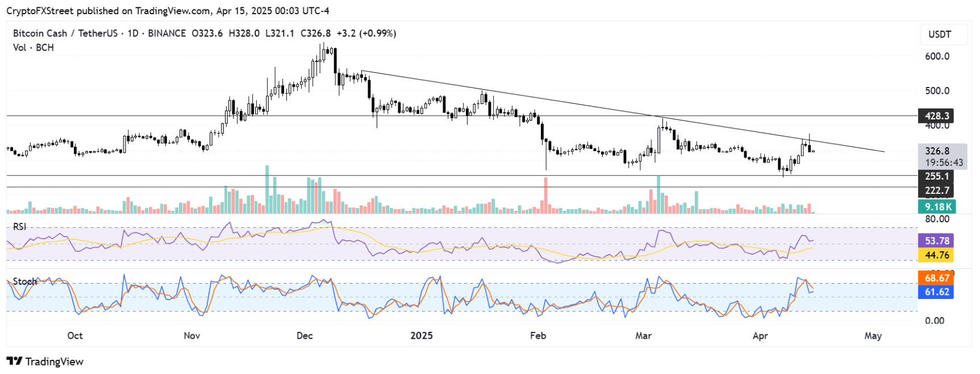The height and width of the screenshot is (374, 980).
Task: Click the current price tag 326.8
Action: point(937,151)
